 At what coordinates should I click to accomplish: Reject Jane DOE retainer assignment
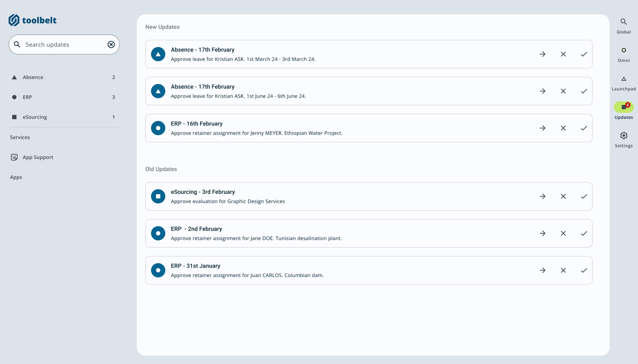point(563,233)
